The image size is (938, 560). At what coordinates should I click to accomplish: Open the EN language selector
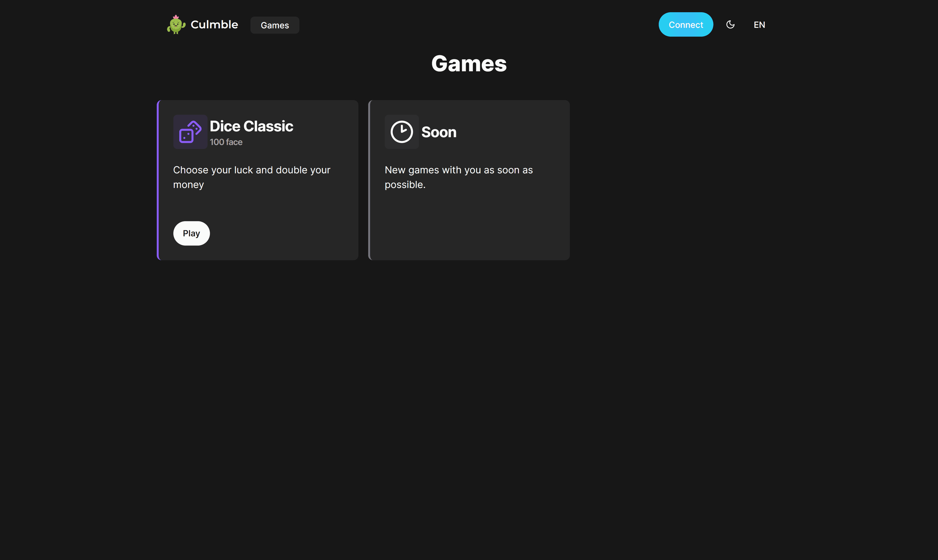tap(759, 25)
